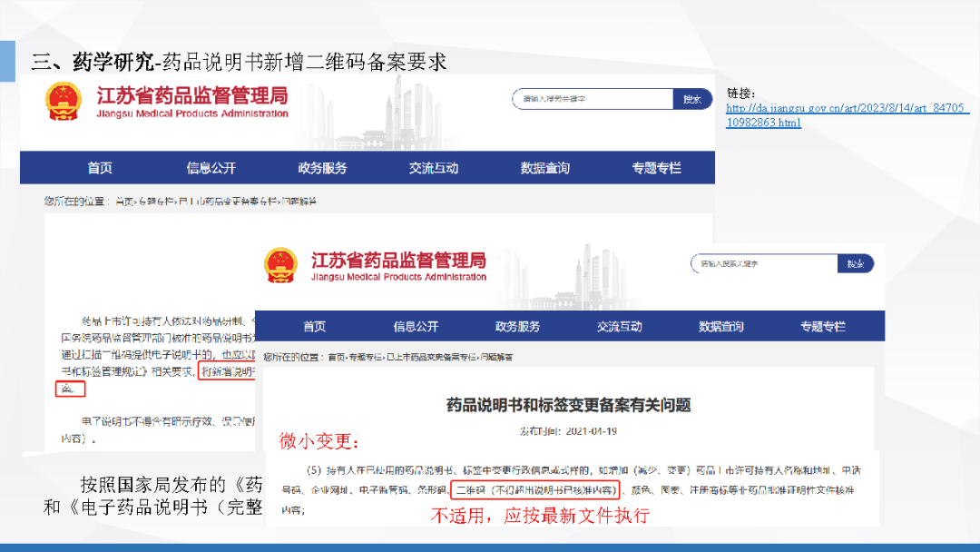Select 交流互动 in the front webpage navigation bar
This screenshot has width=980, height=552.
(619, 327)
